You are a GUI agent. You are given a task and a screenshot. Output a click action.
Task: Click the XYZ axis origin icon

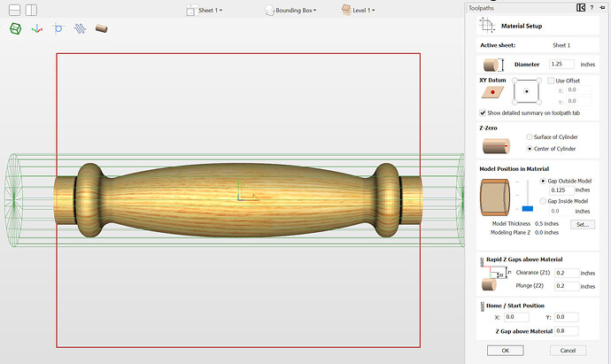tap(37, 28)
